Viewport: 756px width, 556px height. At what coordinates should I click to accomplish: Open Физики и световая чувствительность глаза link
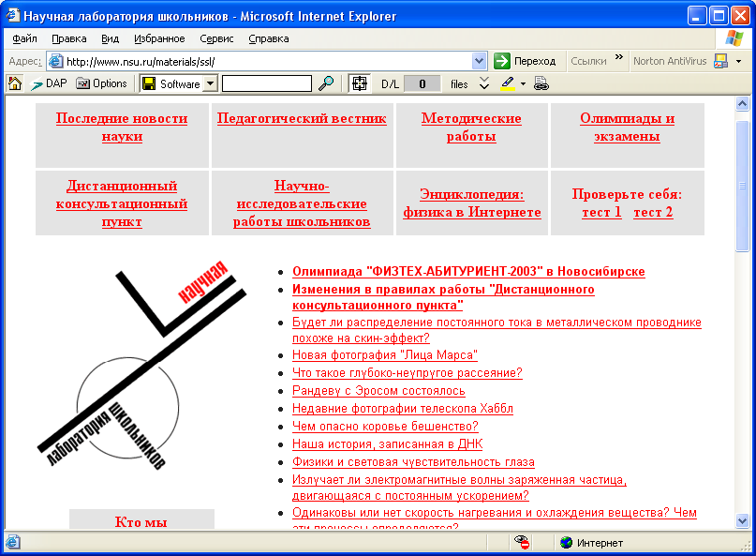click(x=413, y=462)
